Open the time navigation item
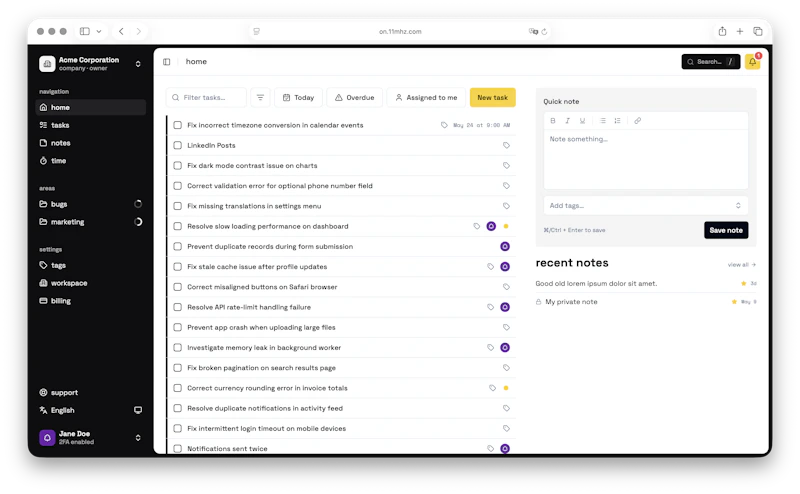The width and height of the screenshot is (800, 494). point(90,161)
